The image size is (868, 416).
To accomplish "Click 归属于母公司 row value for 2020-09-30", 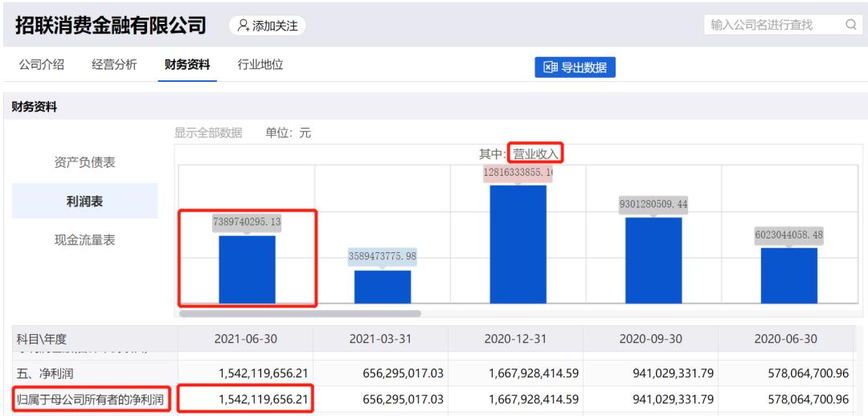I will click(x=674, y=399).
